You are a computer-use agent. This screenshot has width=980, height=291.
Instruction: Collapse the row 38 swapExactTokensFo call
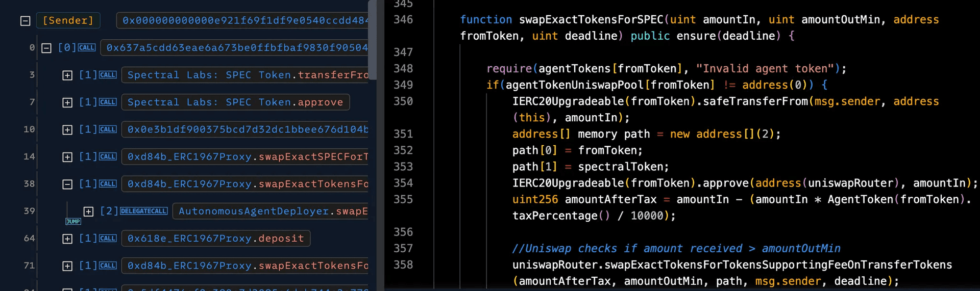pos(67,184)
